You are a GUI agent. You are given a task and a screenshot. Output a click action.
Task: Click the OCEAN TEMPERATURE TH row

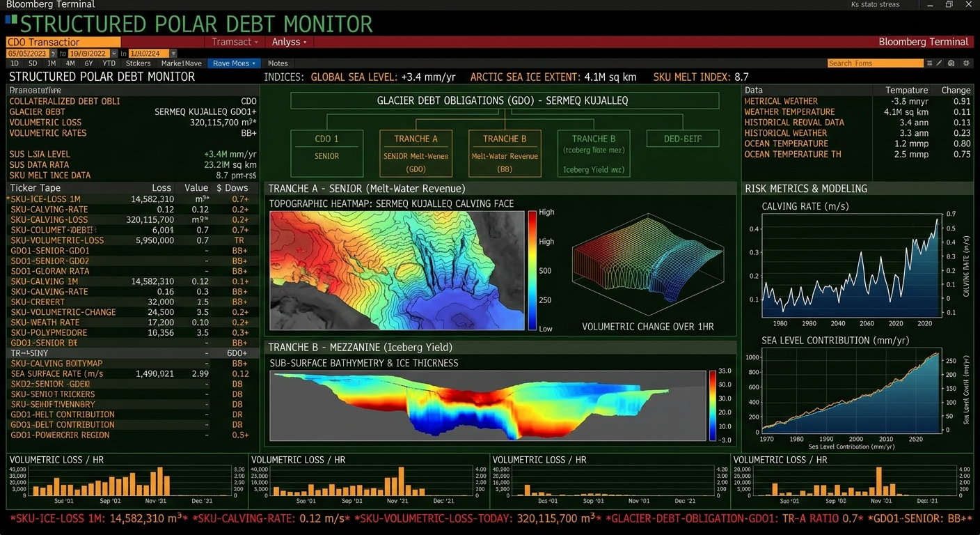click(x=857, y=154)
